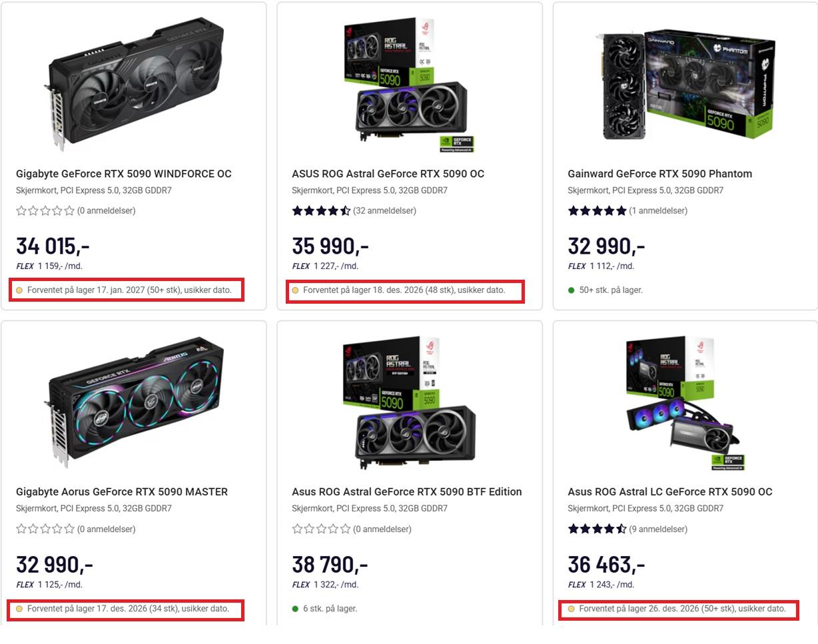
Task: Click 'Forventet på lager 17. jan. 2027' status
Action: point(129,290)
